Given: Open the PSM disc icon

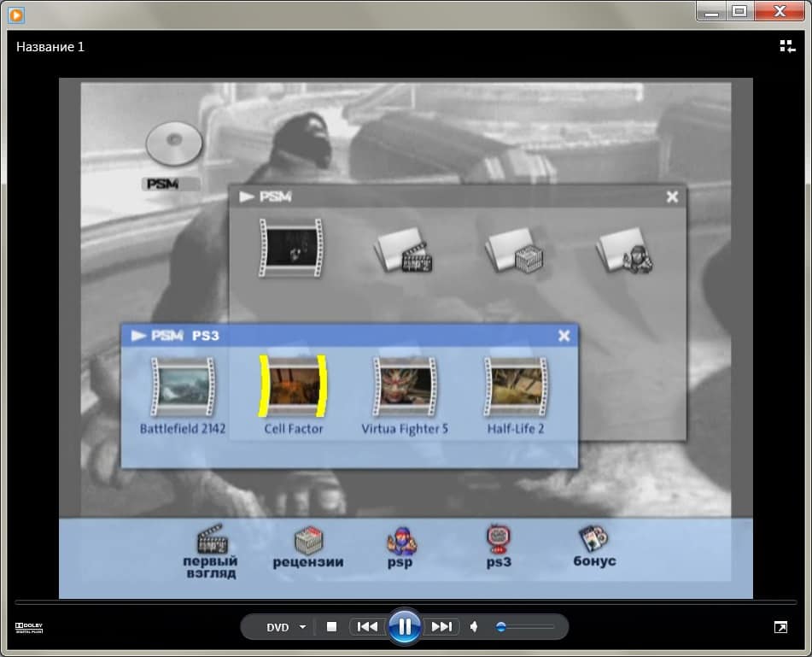Looking at the screenshot, I should pos(174,144).
